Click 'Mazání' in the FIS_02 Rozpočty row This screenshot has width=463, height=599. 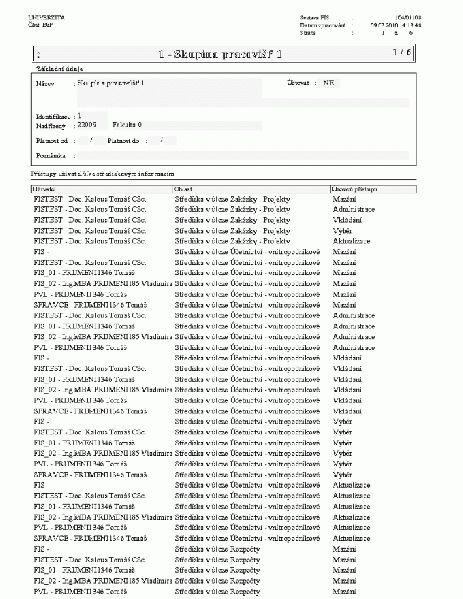coord(344,581)
